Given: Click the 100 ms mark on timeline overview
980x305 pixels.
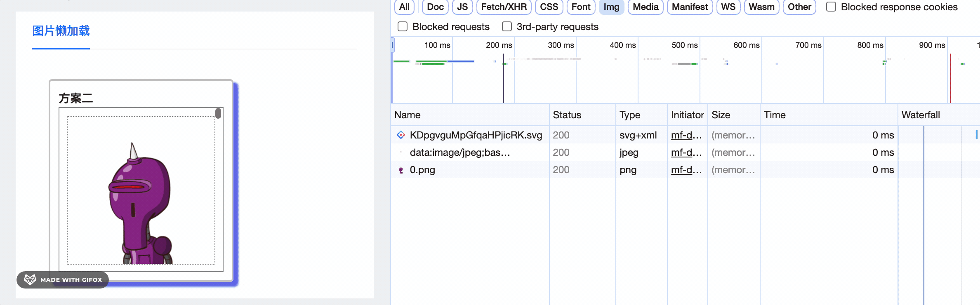Looking at the screenshot, I should [x=437, y=45].
